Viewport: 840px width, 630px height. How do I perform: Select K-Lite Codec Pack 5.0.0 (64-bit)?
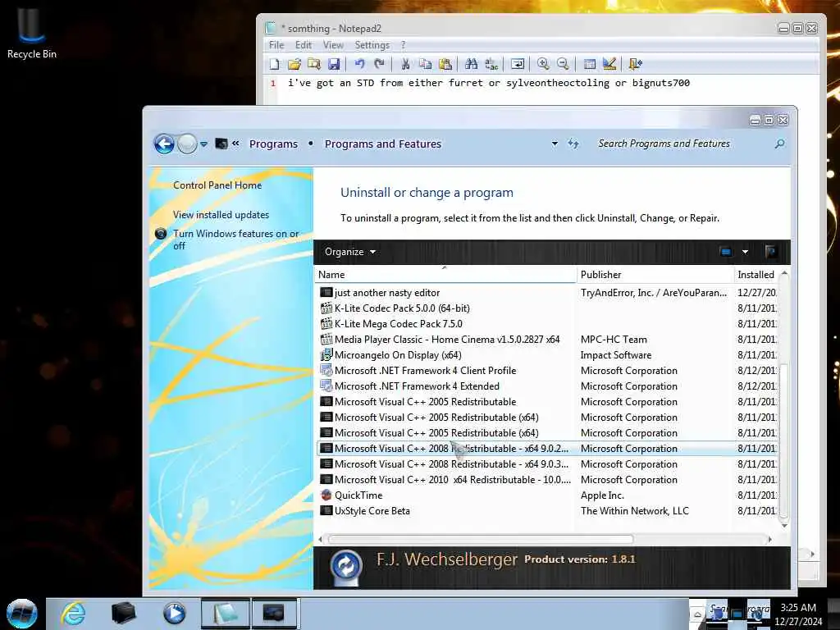546,308
